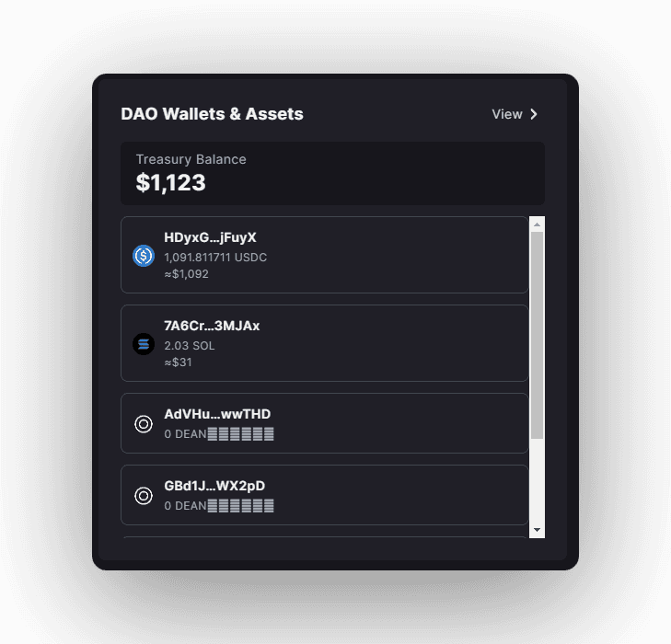The height and width of the screenshot is (644, 671).
Task: Click the wallet list scrollbar thumb
Action: pyautogui.click(x=538, y=335)
